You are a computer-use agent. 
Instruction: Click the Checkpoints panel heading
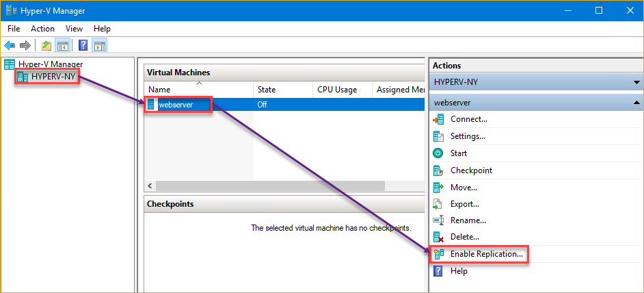tap(170, 204)
